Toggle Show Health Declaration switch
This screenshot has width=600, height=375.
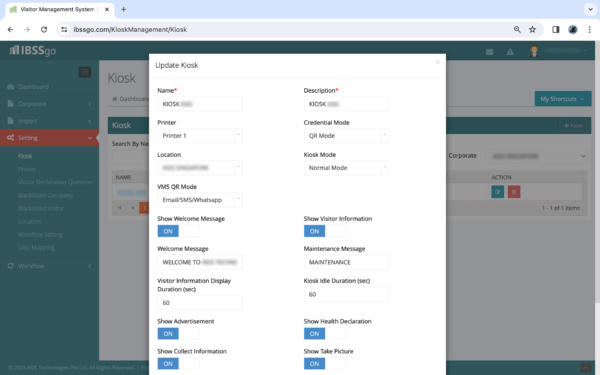coord(325,334)
